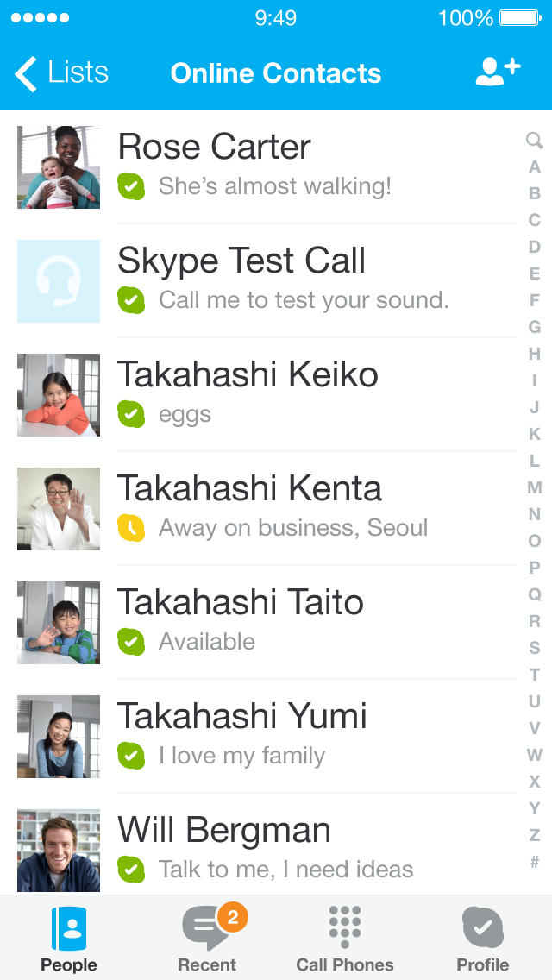Open Takahashi Keiko's contact
This screenshot has height=980, width=552.
248,375
